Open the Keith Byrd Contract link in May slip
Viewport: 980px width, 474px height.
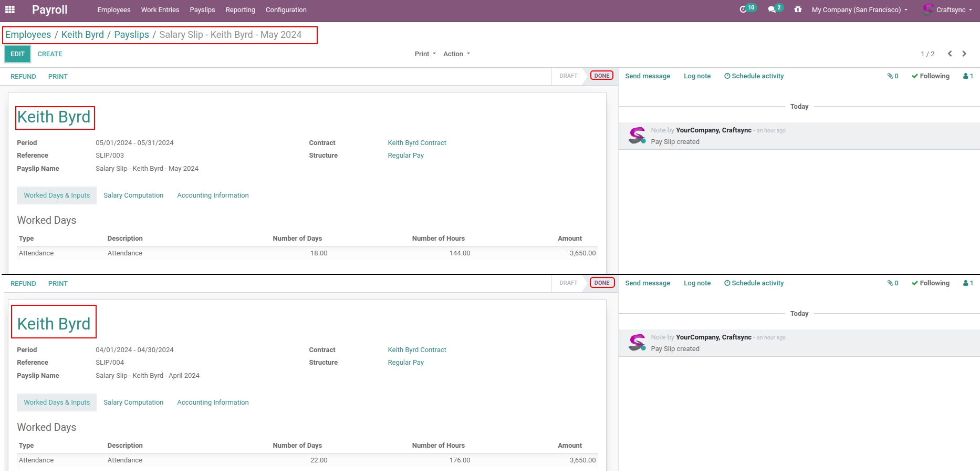point(417,143)
